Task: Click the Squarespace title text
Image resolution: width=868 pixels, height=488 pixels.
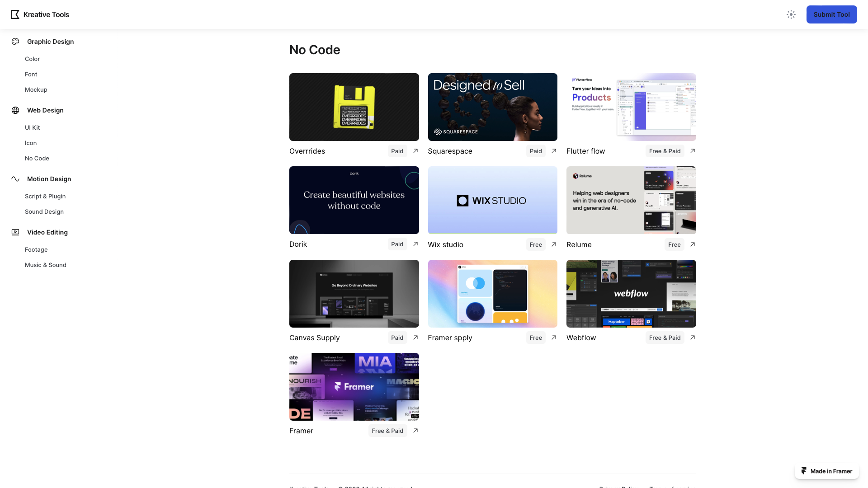Action: click(x=450, y=151)
